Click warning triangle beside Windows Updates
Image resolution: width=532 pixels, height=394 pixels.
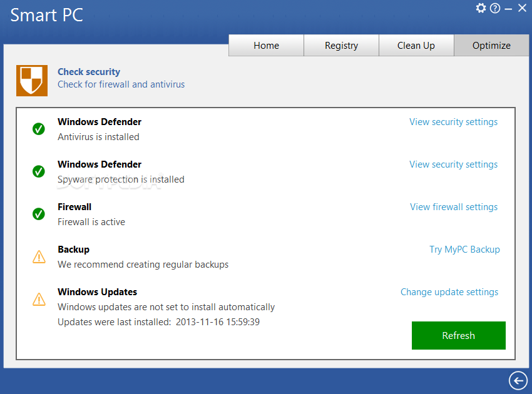tap(39, 299)
